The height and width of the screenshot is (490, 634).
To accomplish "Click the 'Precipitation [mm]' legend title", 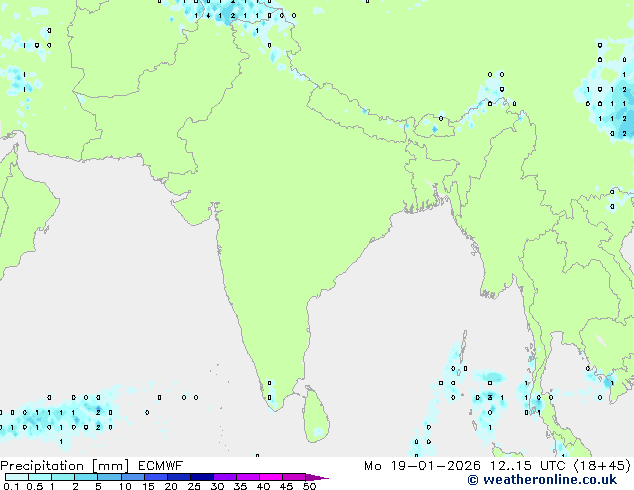I will click(x=65, y=466).
